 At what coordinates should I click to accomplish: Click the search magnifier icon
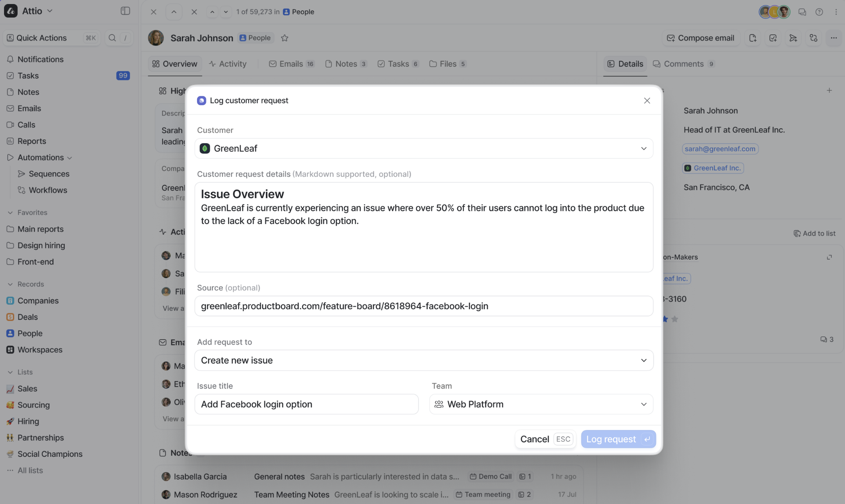(112, 38)
